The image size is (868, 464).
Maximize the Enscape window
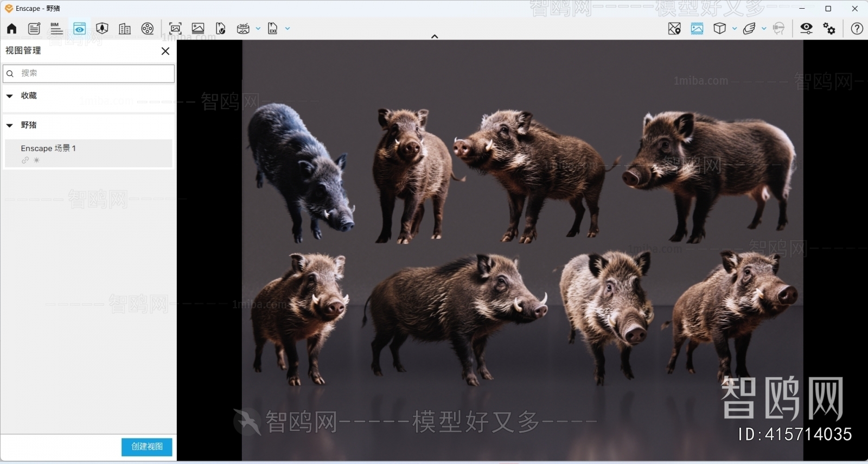pos(828,8)
